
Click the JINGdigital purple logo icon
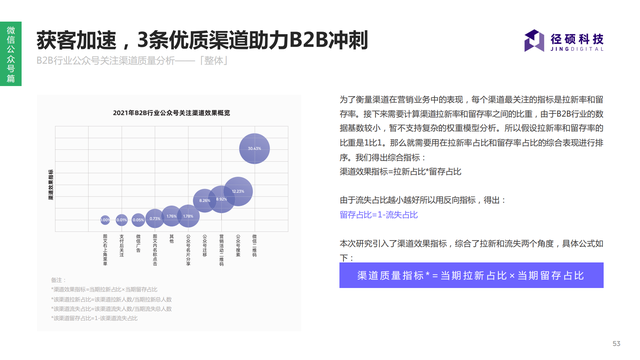534,40
